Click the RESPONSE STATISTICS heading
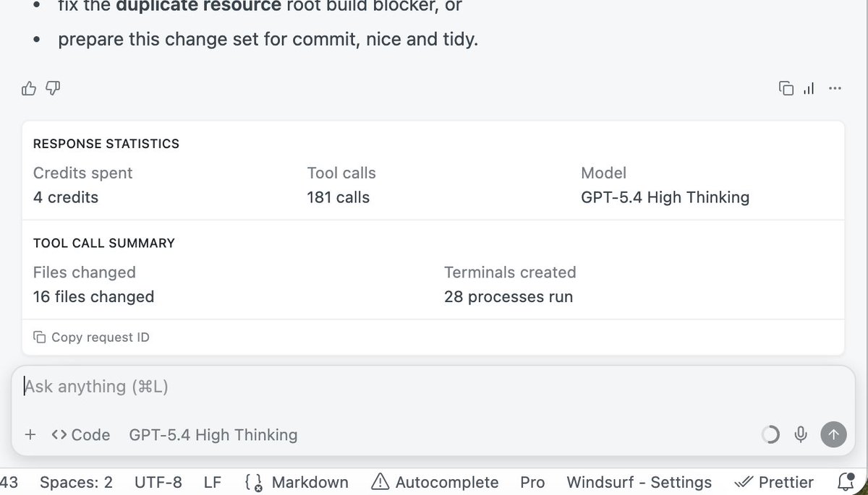The image size is (868, 495). [x=106, y=144]
